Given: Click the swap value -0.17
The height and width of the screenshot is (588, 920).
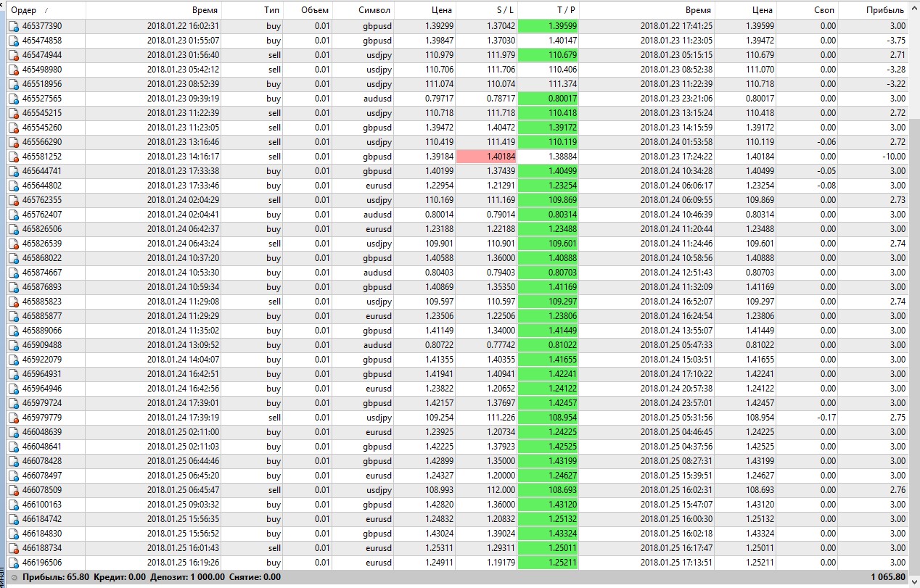Looking at the screenshot, I should (826, 418).
